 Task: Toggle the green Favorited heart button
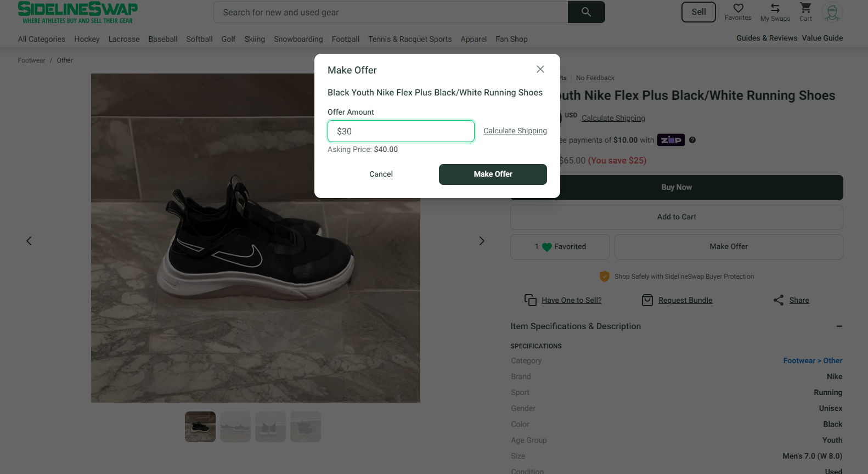[560, 247]
